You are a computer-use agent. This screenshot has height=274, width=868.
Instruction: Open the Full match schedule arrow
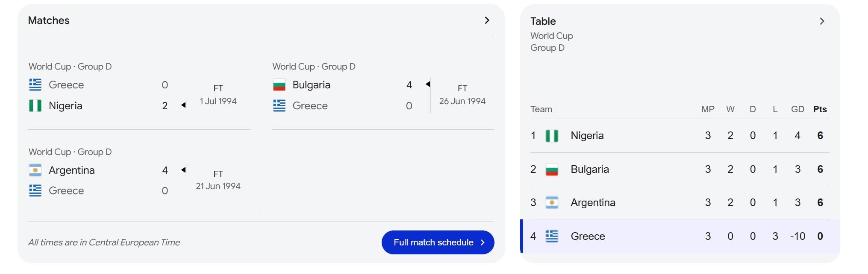tap(483, 242)
